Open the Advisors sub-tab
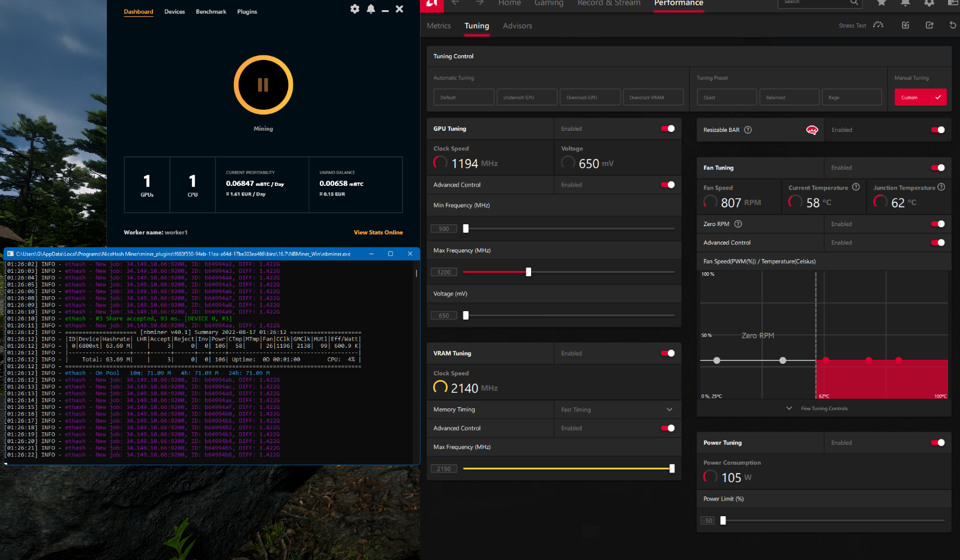960x560 pixels. click(x=518, y=26)
